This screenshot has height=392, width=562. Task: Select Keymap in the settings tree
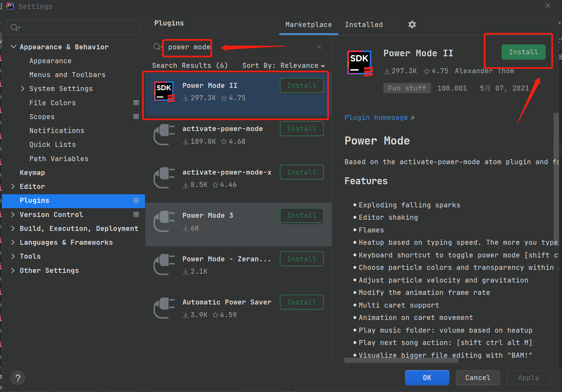32,173
